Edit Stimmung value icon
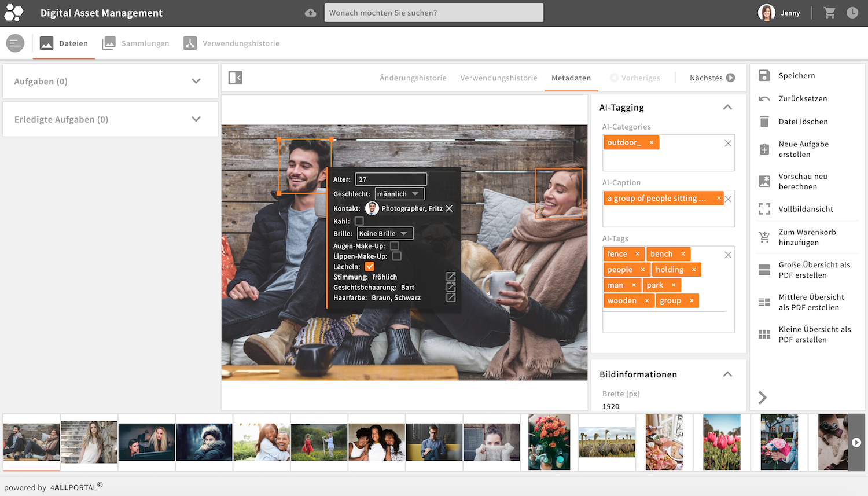 [451, 277]
